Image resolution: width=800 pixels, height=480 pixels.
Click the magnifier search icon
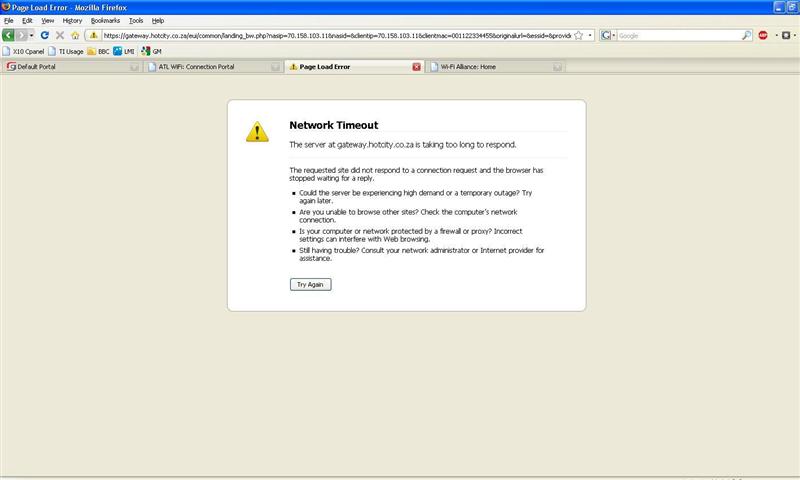pyautogui.click(x=746, y=35)
